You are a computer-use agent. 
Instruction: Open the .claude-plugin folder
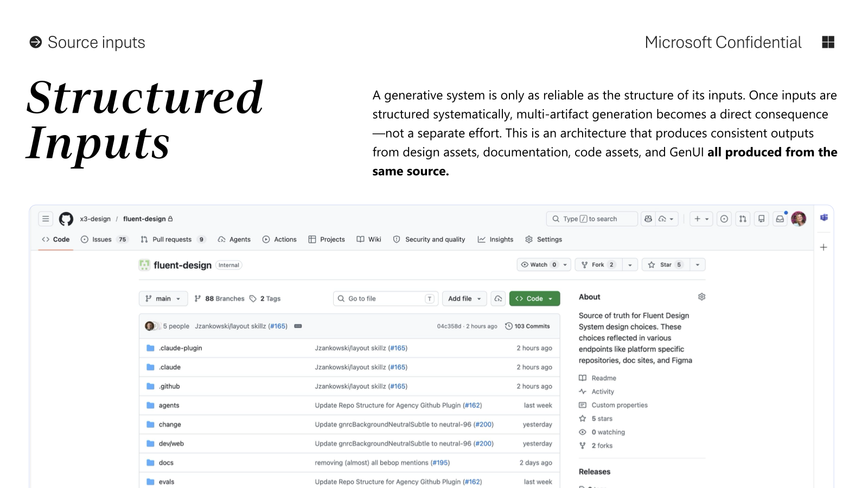[x=180, y=348]
